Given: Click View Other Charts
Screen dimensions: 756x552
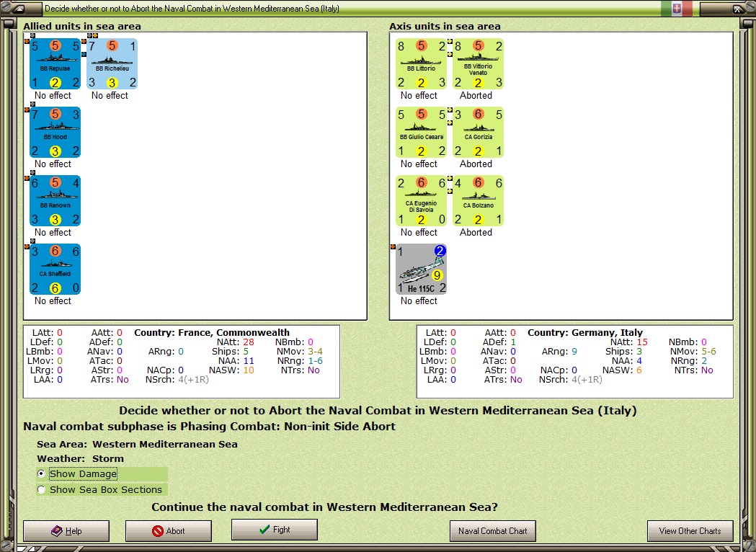Looking at the screenshot, I should click(690, 531).
